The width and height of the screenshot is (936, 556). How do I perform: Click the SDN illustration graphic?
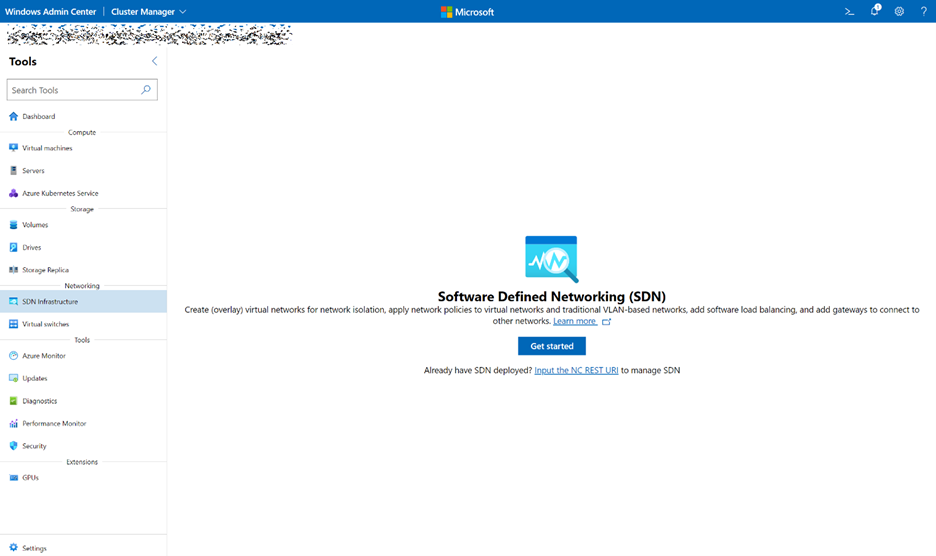click(552, 259)
